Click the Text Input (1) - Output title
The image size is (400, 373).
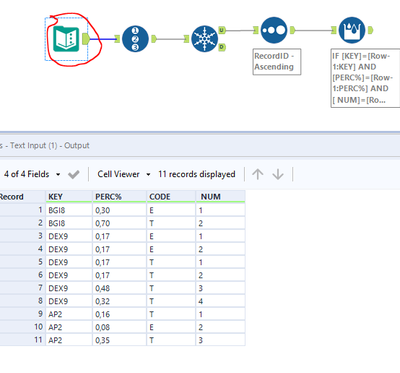(50, 146)
